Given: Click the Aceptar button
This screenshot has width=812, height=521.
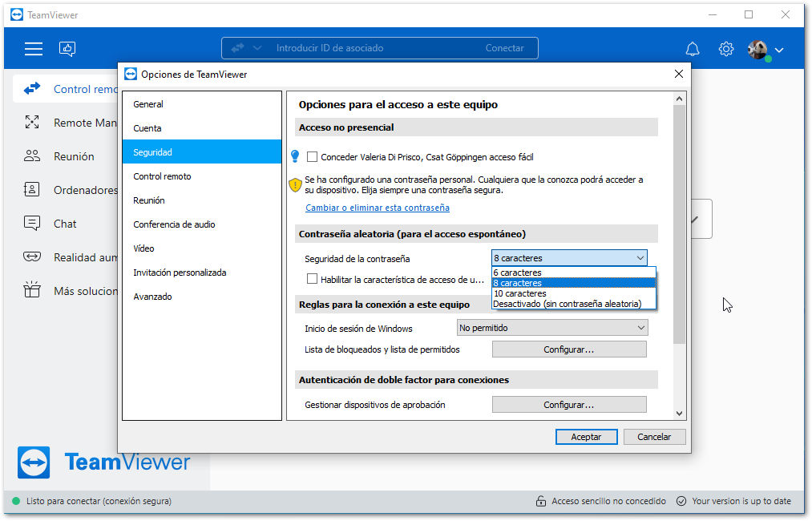Looking at the screenshot, I should tap(586, 437).
